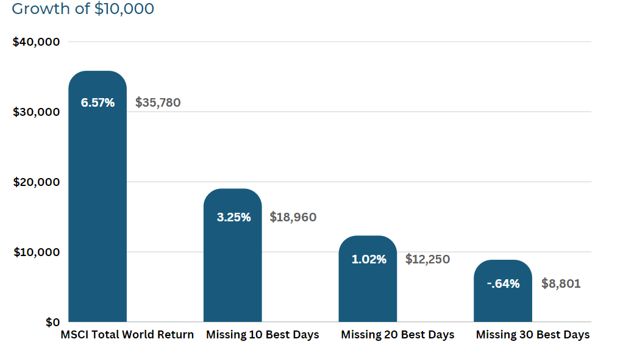This screenshot has width=634, height=364.
Task: Select the $8,801 value label
Action: coord(561,284)
